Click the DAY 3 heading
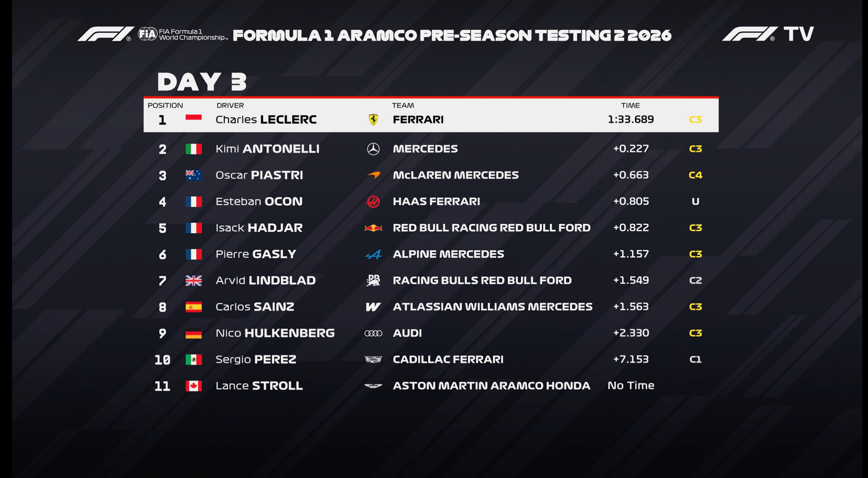Screen dimensions: 868x478 point(202,81)
